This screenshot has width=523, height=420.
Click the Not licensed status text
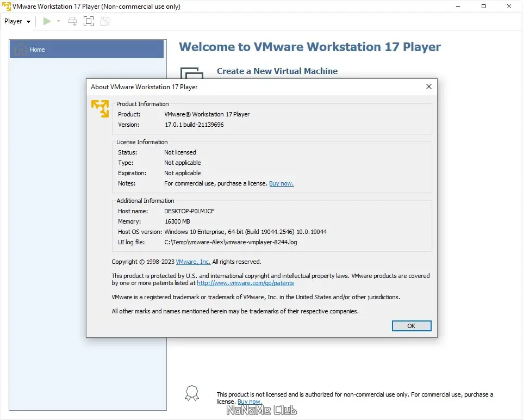180,152
